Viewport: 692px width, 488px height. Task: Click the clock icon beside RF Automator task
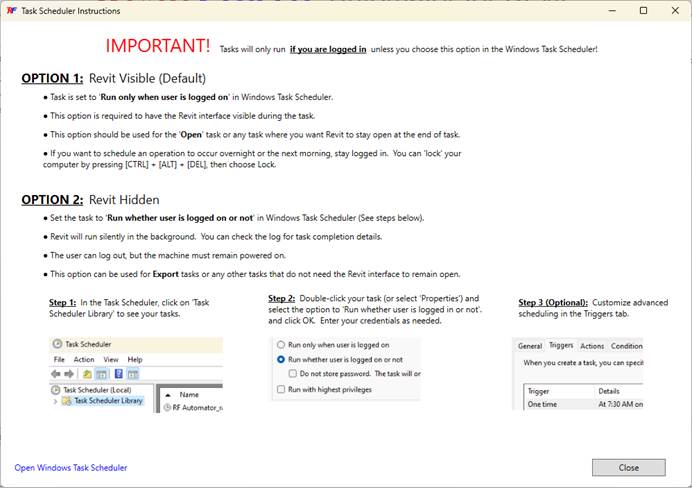166,407
